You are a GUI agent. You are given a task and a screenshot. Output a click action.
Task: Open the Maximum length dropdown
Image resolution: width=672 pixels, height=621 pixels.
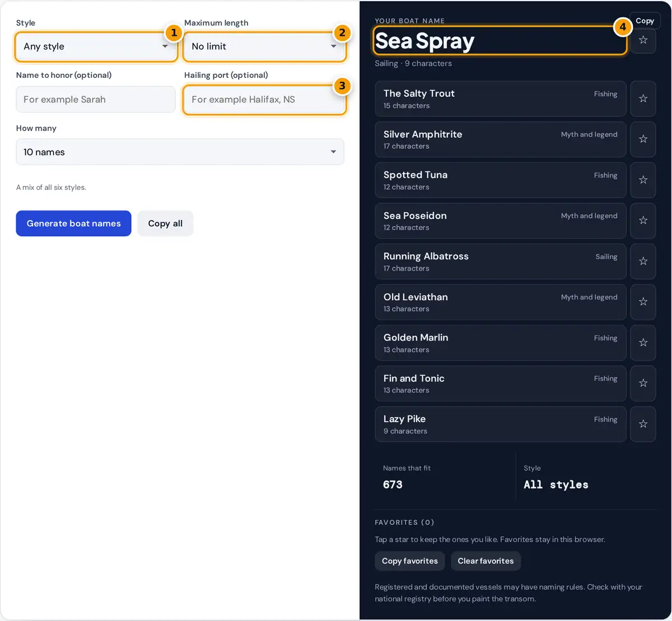(x=264, y=46)
